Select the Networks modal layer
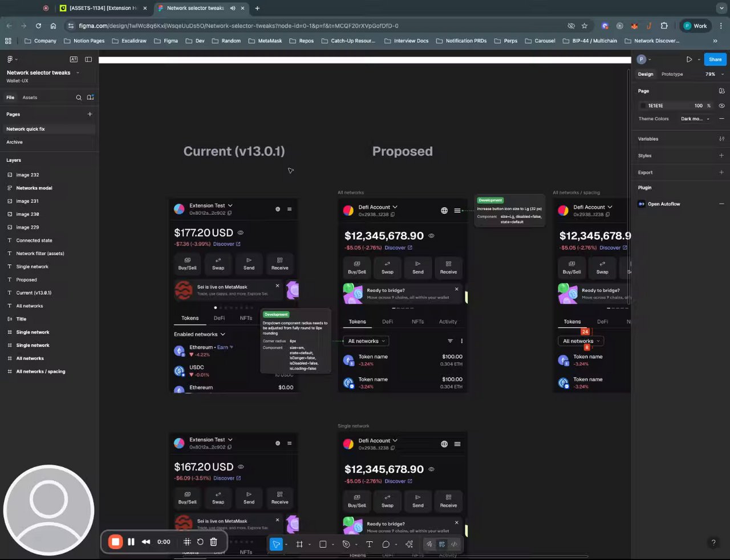This screenshot has height=560, width=730. point(34,188)
